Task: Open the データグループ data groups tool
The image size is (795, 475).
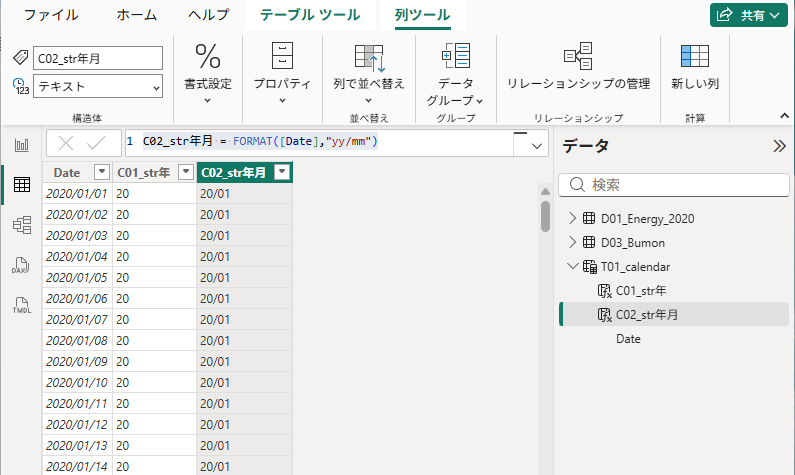Action: 455,74
